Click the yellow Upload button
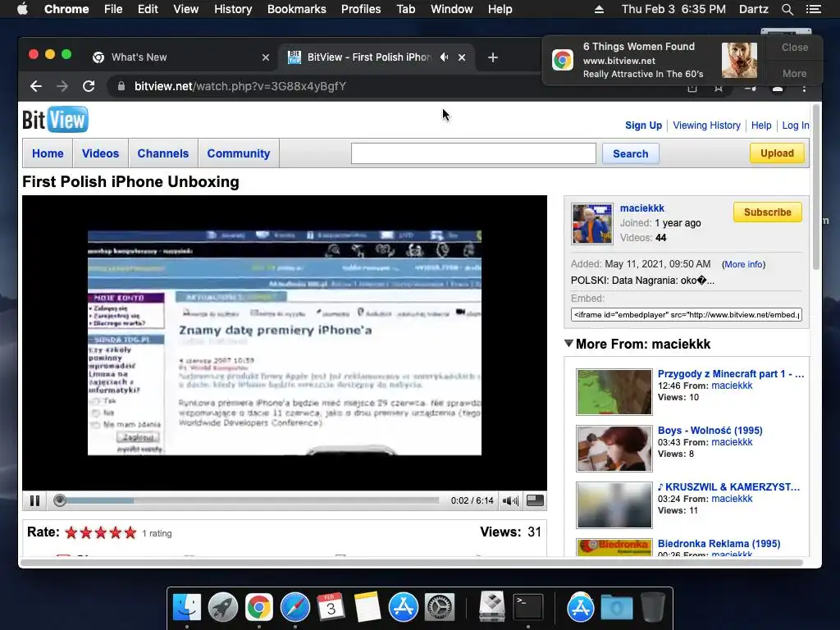This screenshot has width=840, height=630. [777, 153]
